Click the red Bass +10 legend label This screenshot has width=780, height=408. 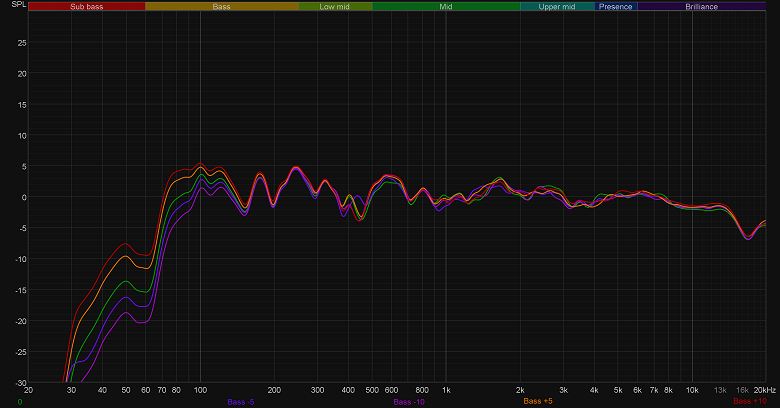pos(750,401)
